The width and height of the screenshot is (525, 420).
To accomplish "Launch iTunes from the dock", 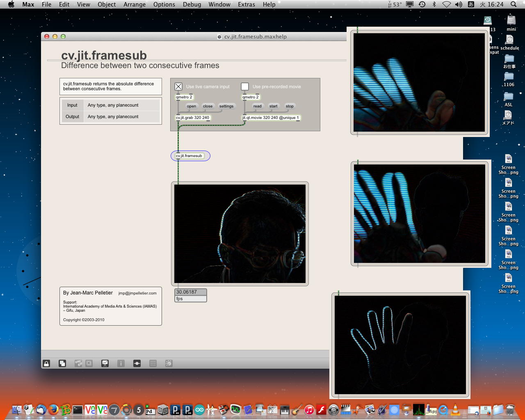I will (x=309, y=409).
